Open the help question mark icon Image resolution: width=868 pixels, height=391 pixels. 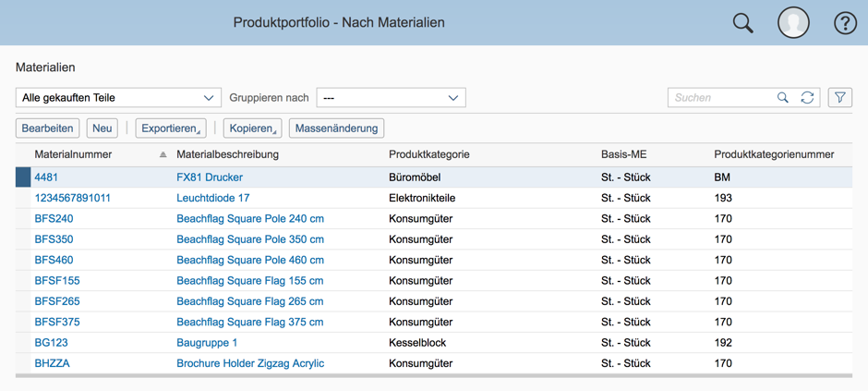(845, 23)
